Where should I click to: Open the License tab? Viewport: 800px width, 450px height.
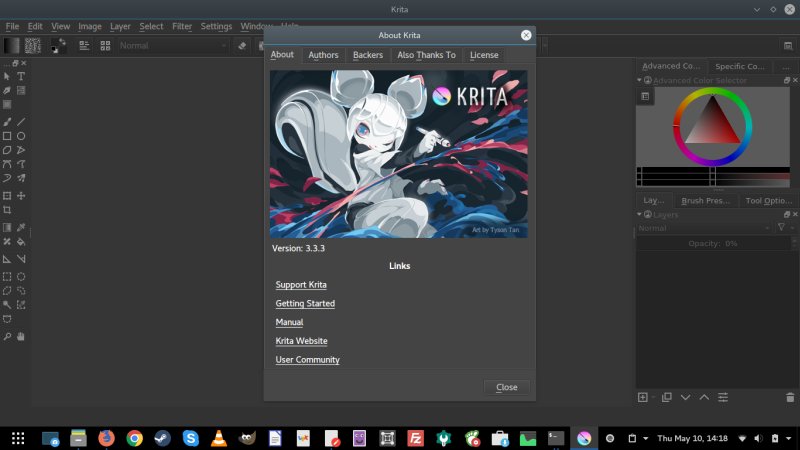[x=484, y=55]
